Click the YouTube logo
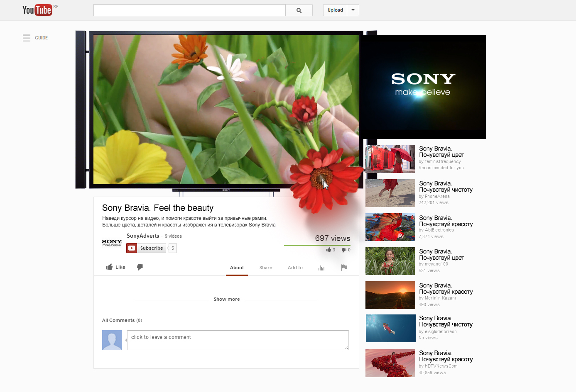576x392 pixels. pyautogui.click(x=37, y=10)
